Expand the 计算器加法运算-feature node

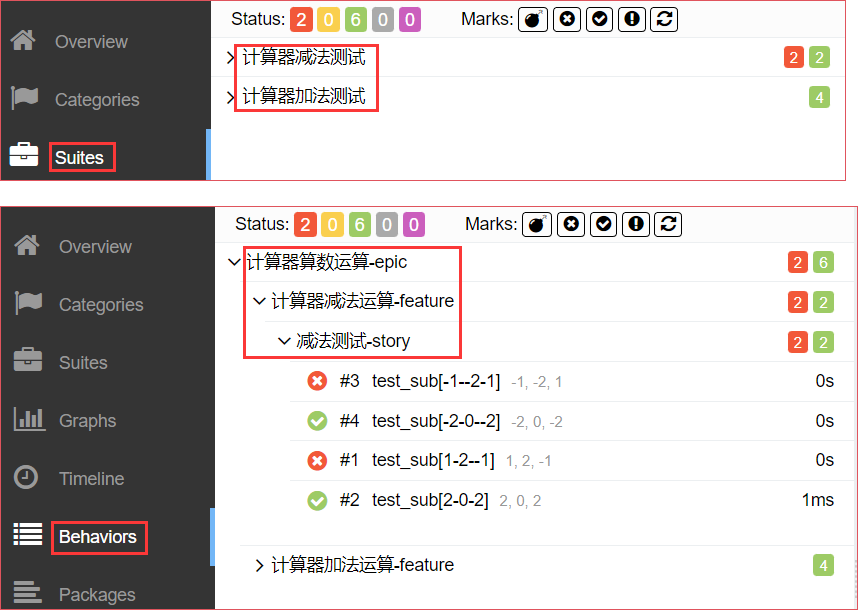click(x=260, y=565)
